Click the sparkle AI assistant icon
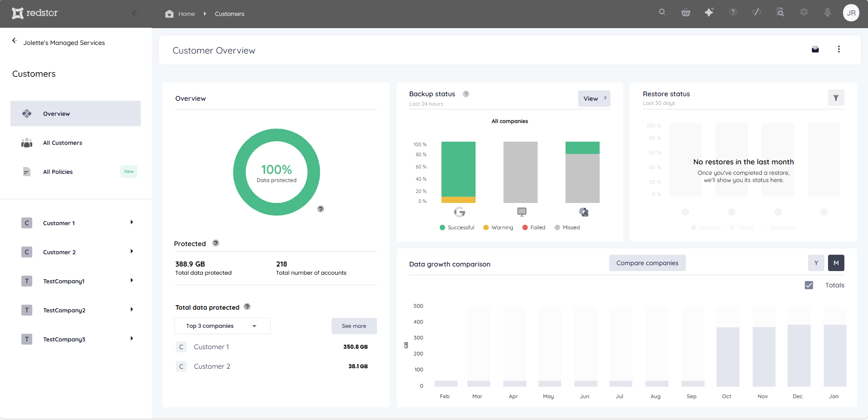Viewport: 868px width, 420px height. (709, 12)
